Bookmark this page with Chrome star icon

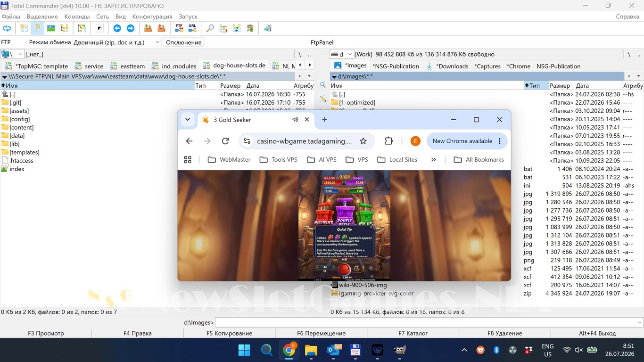tap(363, 141)
